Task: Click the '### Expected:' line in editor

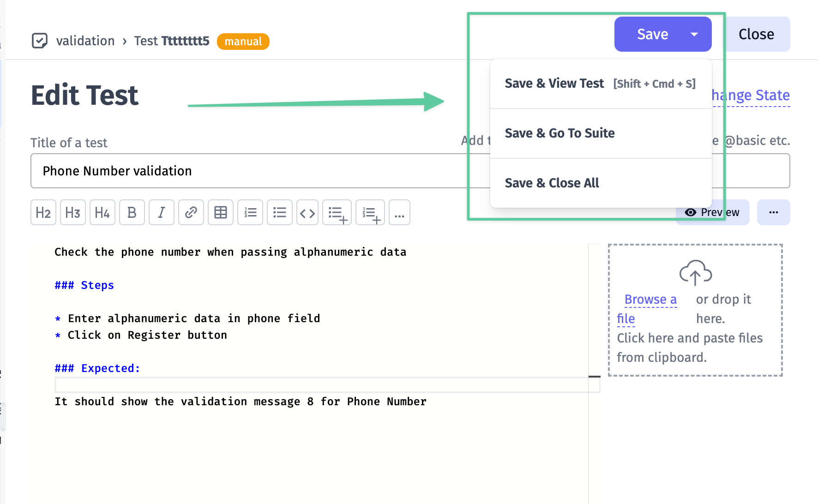Action: click(x=97, y=368)
